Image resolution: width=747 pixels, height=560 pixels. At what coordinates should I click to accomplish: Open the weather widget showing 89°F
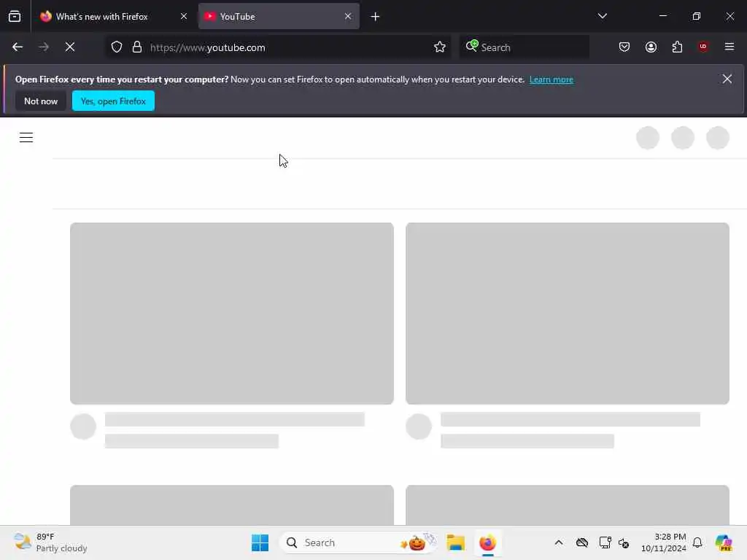tap(50, 542)
